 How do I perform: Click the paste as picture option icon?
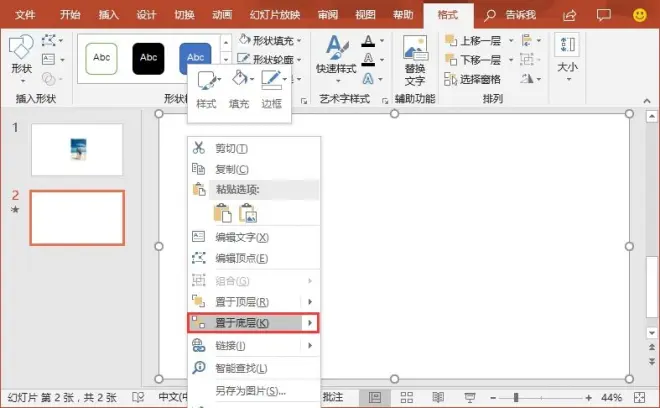point(248,213)
